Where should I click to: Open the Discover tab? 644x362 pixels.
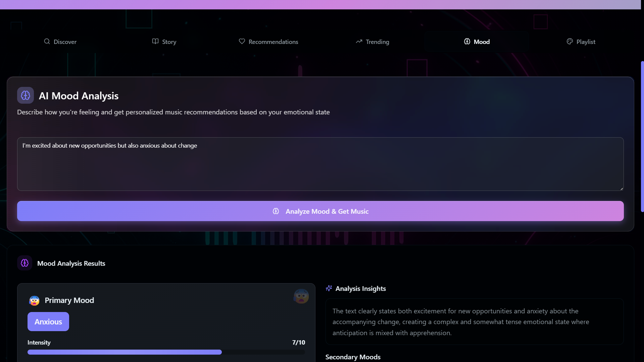[x=60, y=42]
